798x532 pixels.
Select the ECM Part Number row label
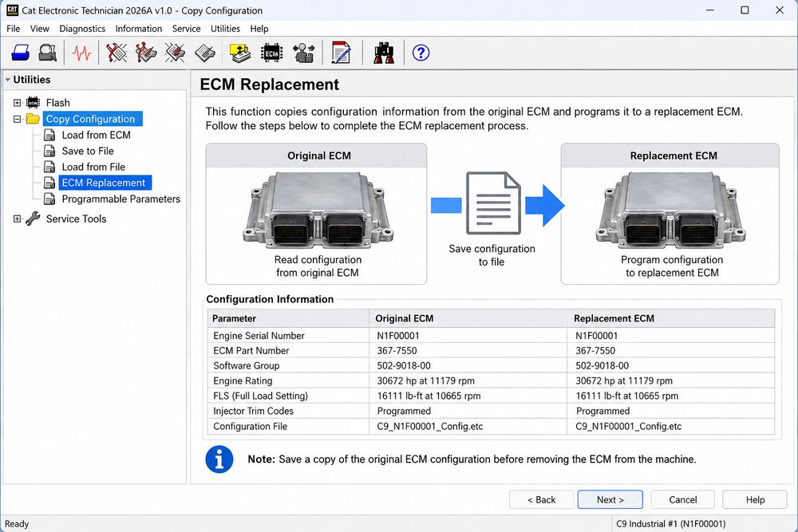point(251,350)
